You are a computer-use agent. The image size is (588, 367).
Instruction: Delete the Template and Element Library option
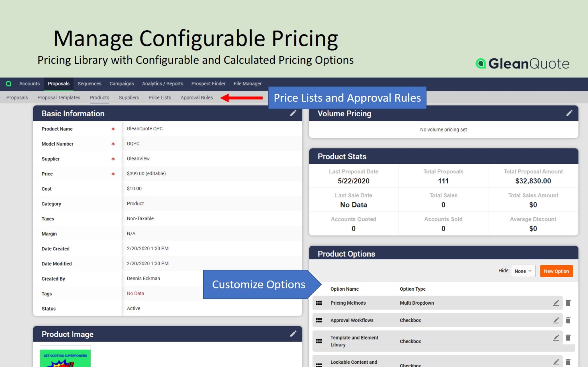pyautogui.click(x=569, y=337)
